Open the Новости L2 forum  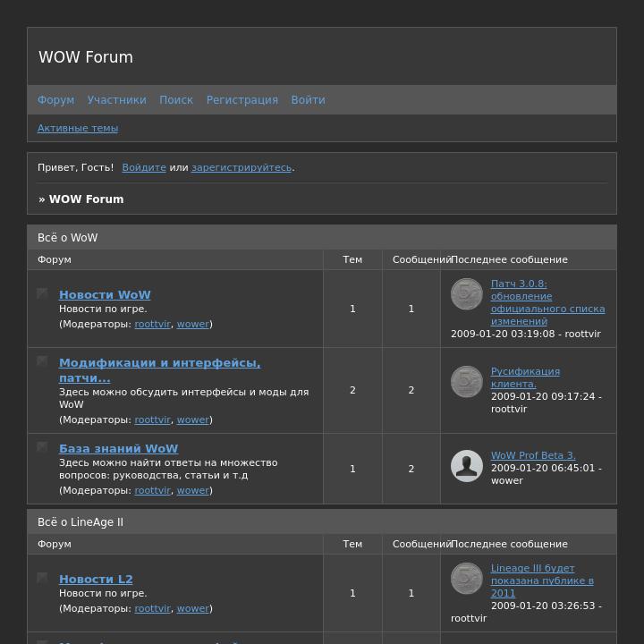coord(96,579)
